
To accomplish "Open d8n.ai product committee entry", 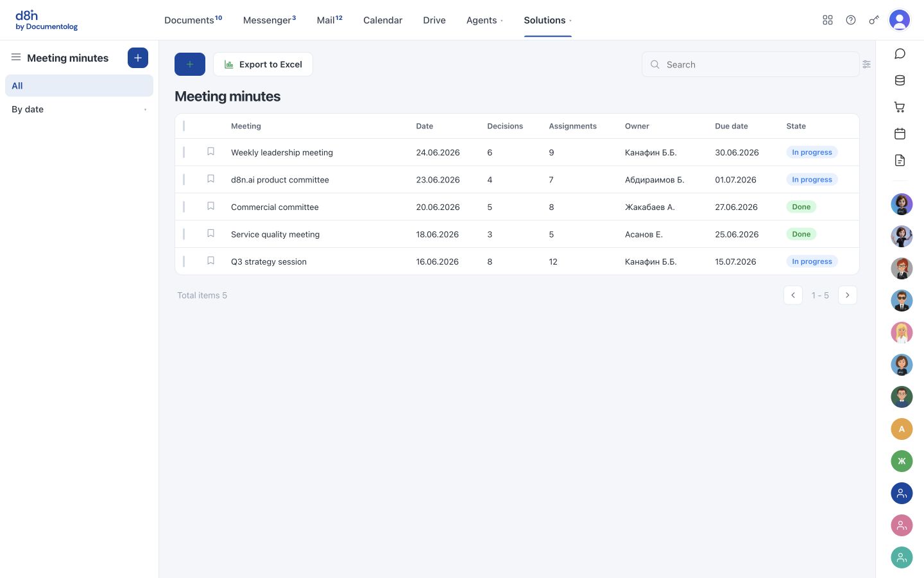I will (x=280, y=180).
